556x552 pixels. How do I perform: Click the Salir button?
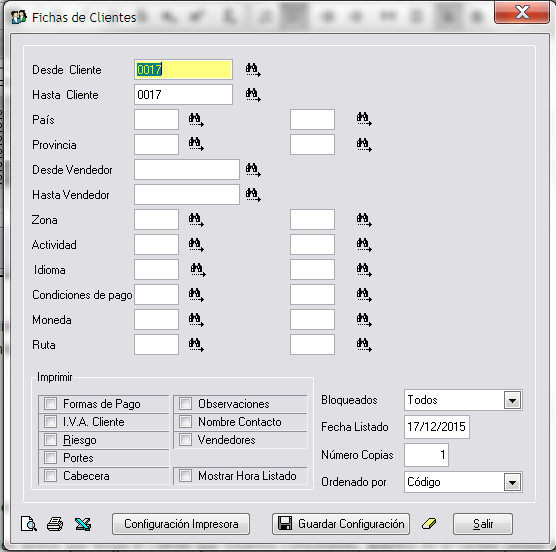[x=483, y=524]
